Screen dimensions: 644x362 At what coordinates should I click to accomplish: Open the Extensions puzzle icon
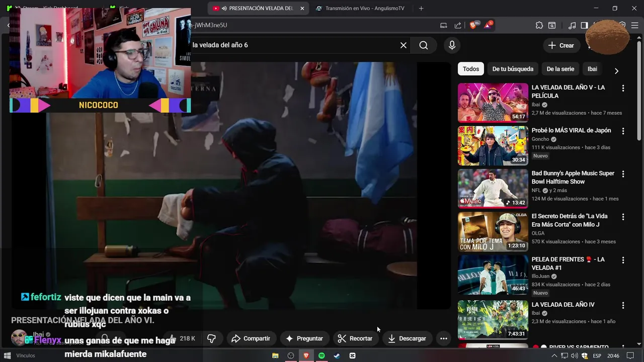[539, 25]
